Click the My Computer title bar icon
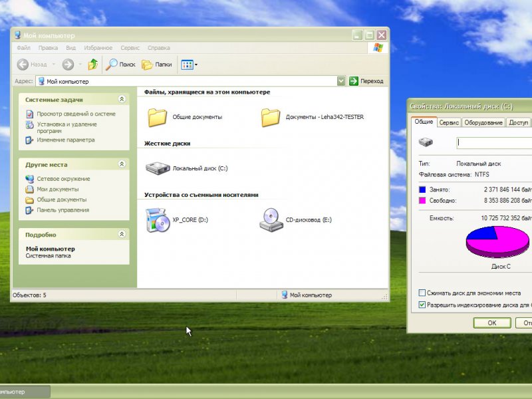The height and width of the screenshot is (399, 532). tap(18, 35)
